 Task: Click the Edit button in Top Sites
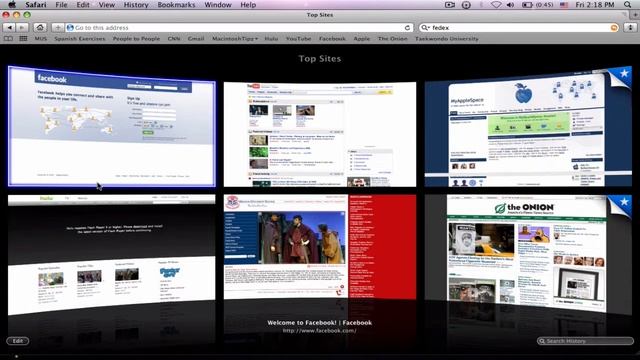point(18,341)
